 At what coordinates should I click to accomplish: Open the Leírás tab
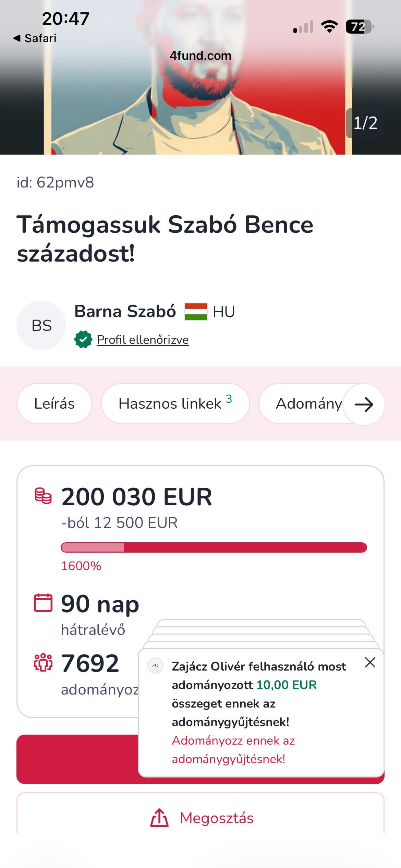click(54, 403)
